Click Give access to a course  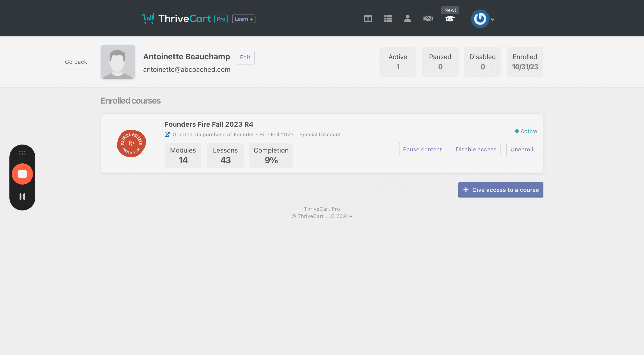pos(501,190)
